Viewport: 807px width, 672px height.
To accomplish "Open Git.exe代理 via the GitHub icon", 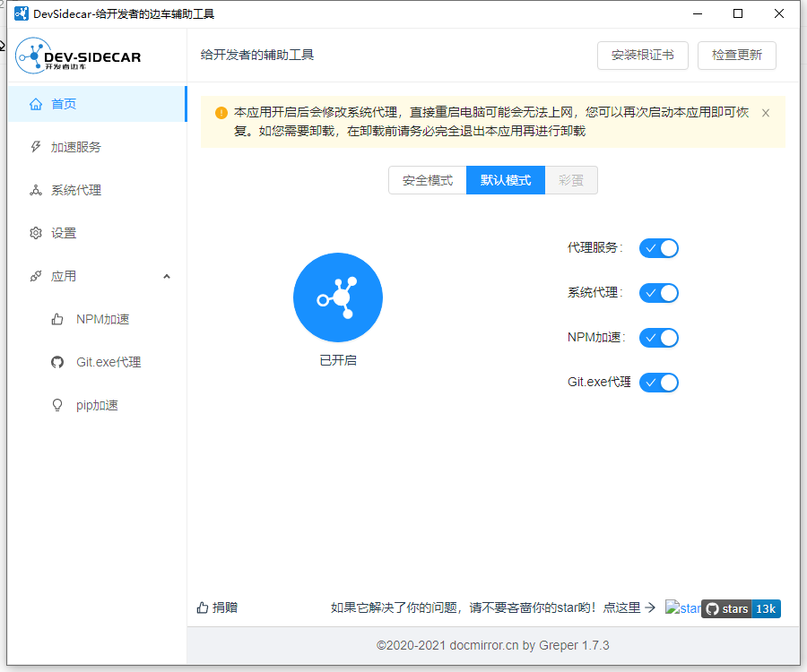I will tap(56, 361).
